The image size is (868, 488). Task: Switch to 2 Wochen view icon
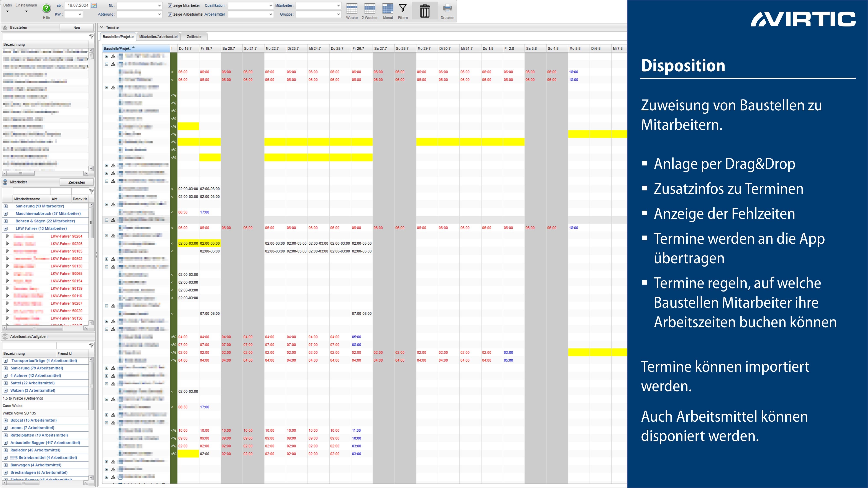tap(370, 8)
